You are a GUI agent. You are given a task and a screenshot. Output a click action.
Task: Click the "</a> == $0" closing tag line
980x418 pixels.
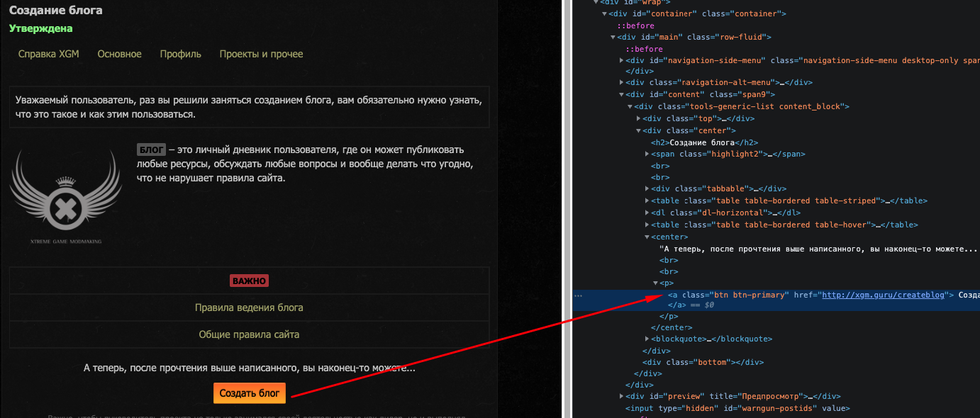pyautogui.click(x=691, y=305)
